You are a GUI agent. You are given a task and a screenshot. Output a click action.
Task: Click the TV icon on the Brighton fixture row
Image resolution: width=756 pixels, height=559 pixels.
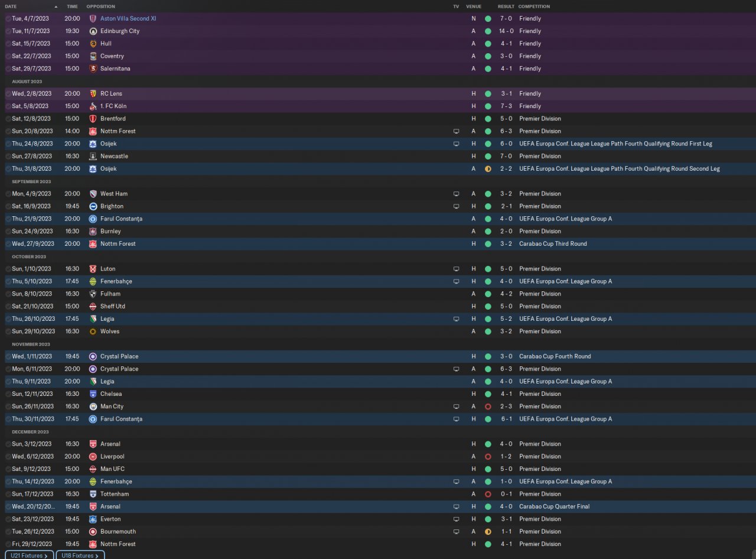pyautogui.click(x=456, y=206)
